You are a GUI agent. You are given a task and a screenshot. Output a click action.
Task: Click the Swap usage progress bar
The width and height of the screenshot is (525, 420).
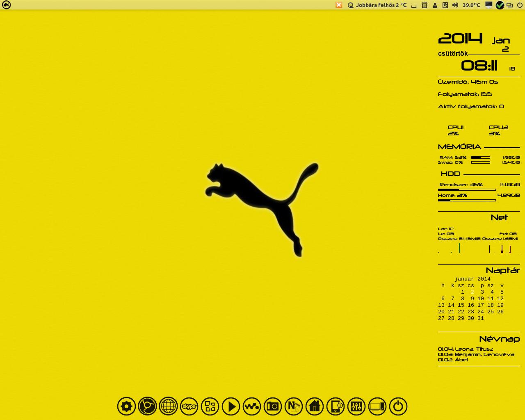[481, 162]
